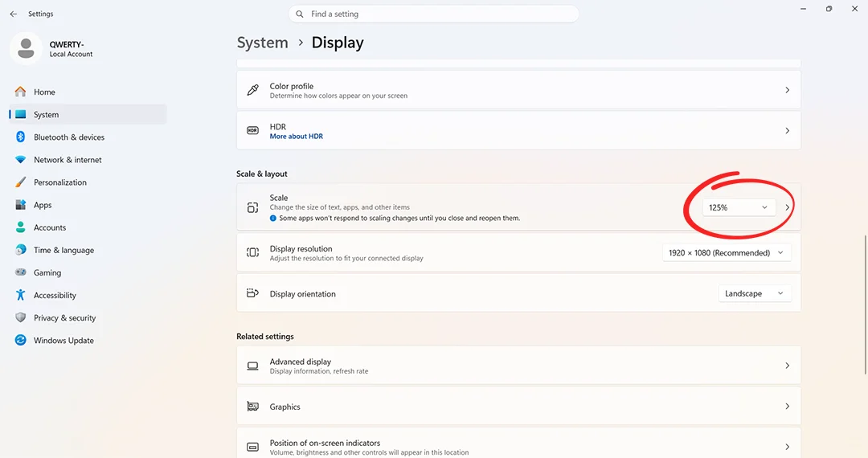The height and width of the screenshot is (458, 868).
Task: Click the QWERTY- Local Account name
Action: tap(71, 49)
